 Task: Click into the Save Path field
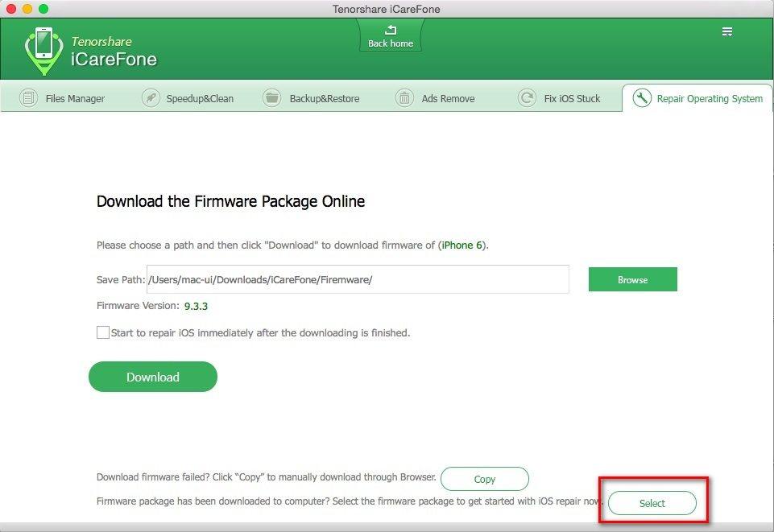358,279
